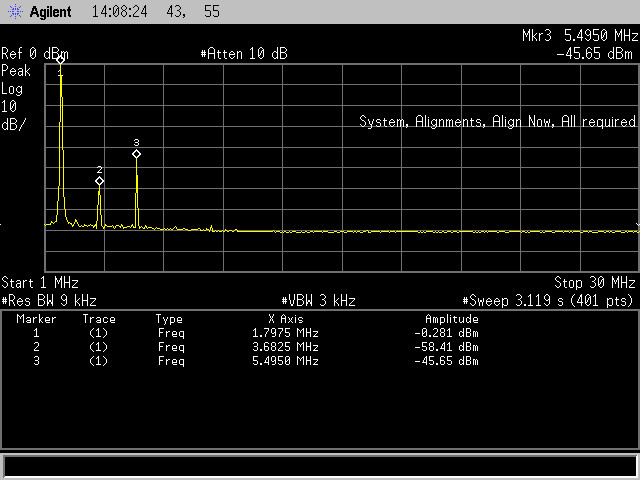Select marker 2 diamond on trace

[x=100, y=181]
